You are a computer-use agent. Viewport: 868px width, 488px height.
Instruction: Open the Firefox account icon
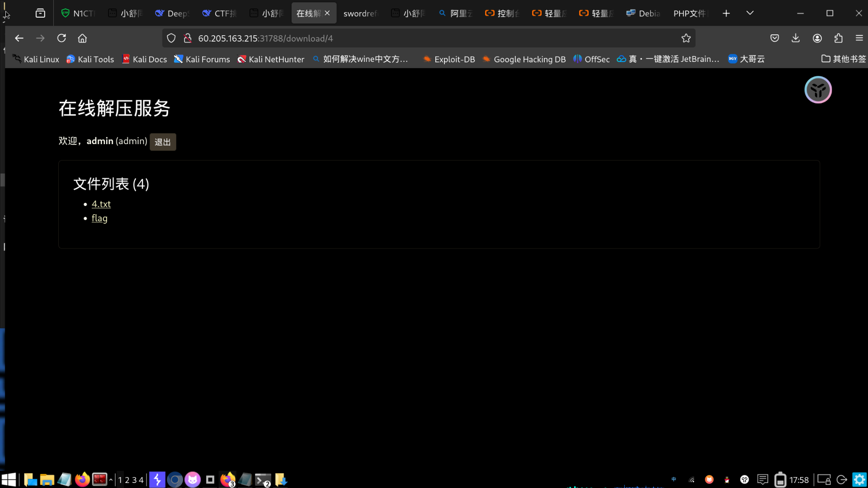817,38
